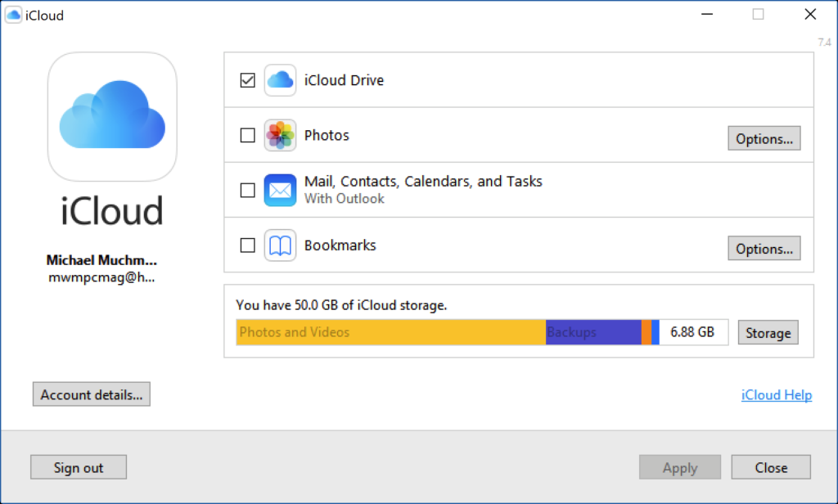838x504 pixels.
Task: Click the iCloud icon in the title bar
Action: 13,14
